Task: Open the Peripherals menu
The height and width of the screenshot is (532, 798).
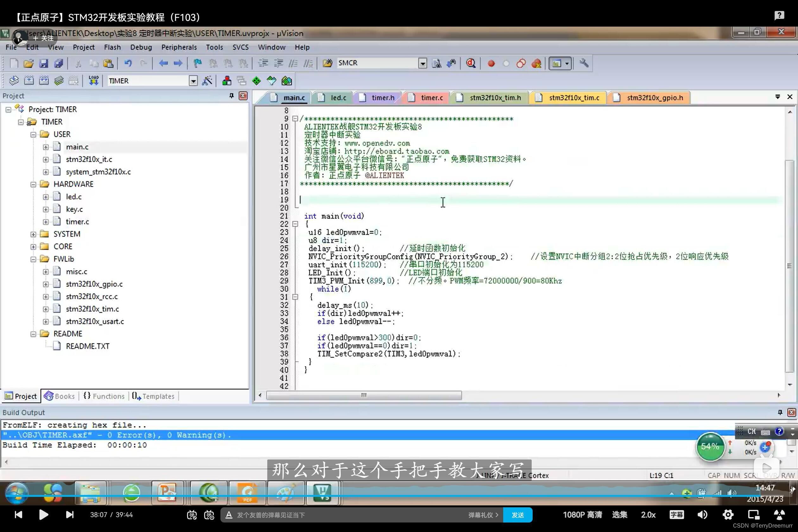Action: click(x=179, y=47)
